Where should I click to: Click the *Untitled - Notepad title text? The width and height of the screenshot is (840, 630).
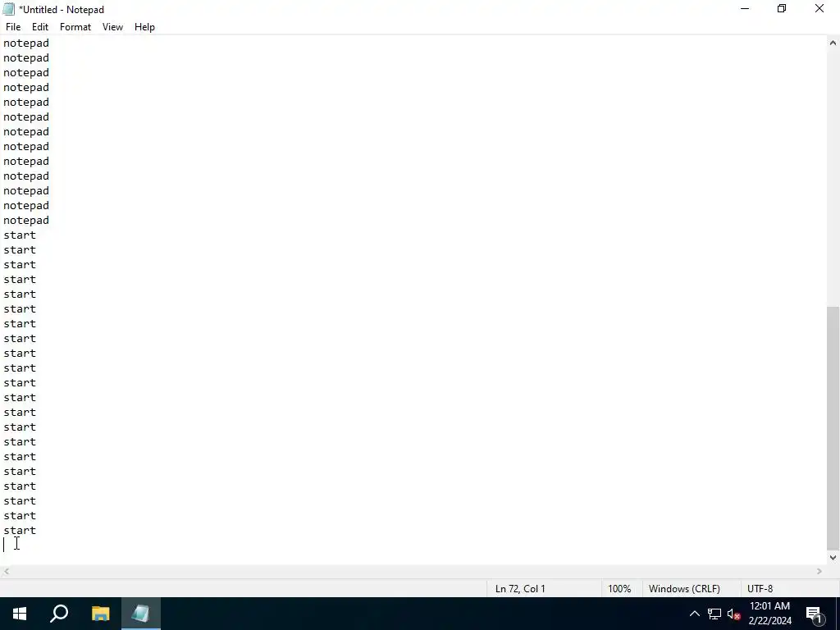tap(62, 10)
